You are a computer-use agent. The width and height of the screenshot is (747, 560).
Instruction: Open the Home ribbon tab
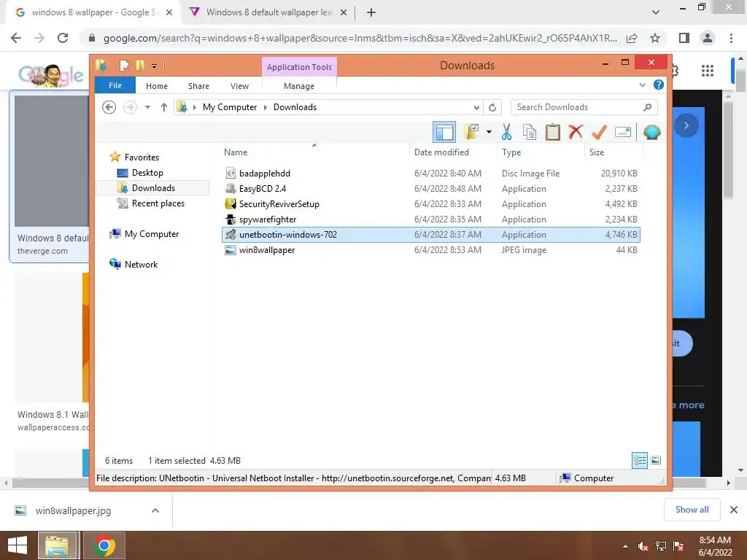click(157, 86)
